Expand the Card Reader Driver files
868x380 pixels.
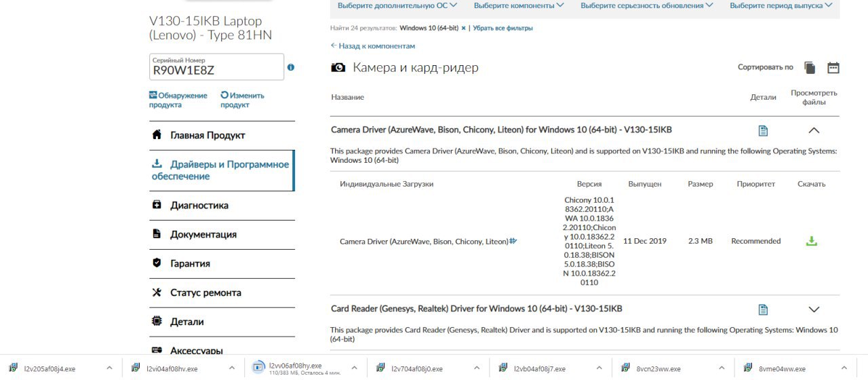coord(814,309)
